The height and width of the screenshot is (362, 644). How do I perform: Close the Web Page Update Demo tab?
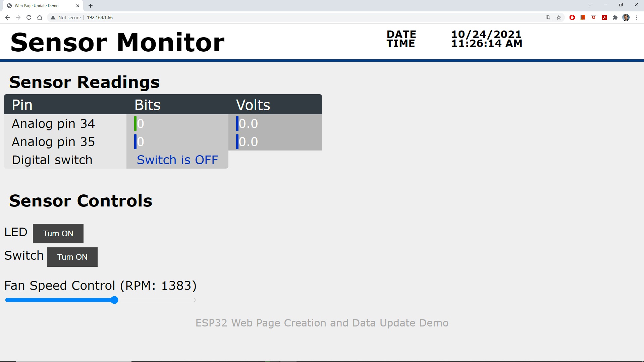tap(78, 6)
